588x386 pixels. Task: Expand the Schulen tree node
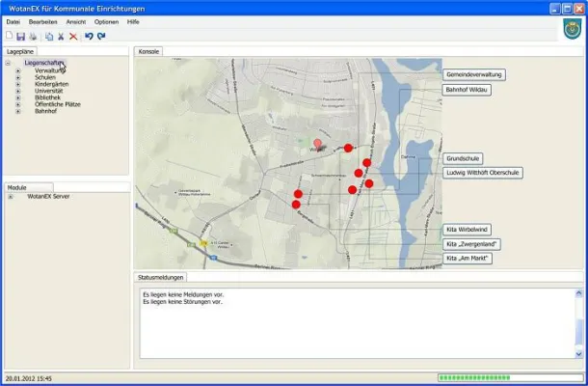(x=18, y=77)
